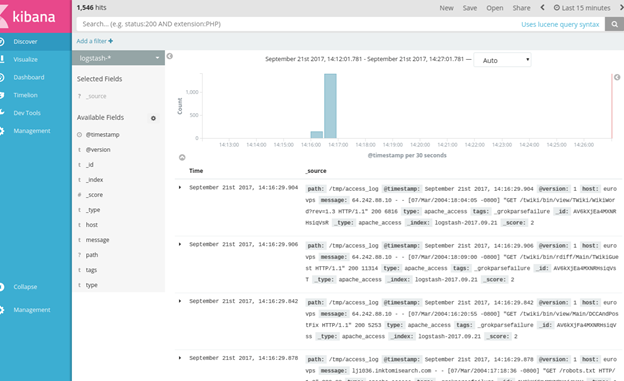Open Management below Dev Tools
Viewport: 624px width, 381px height.
pos(32,131)
